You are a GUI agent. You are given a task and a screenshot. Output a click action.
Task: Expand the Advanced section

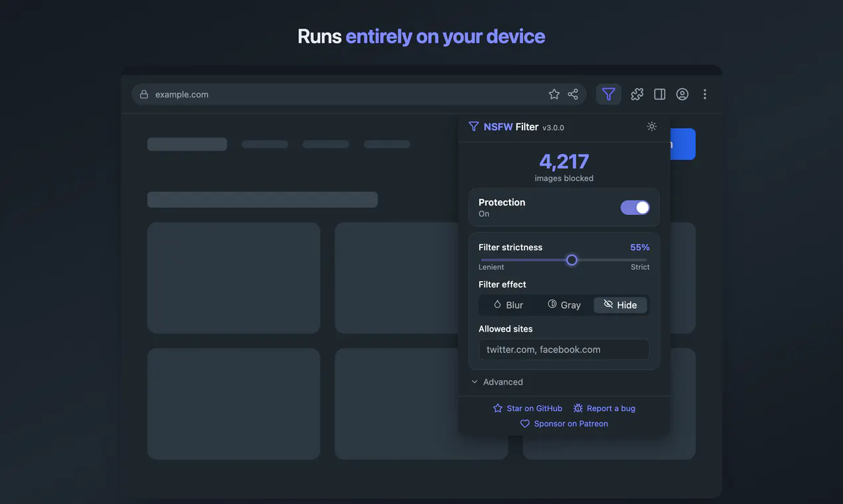click(x=497, y=382)
